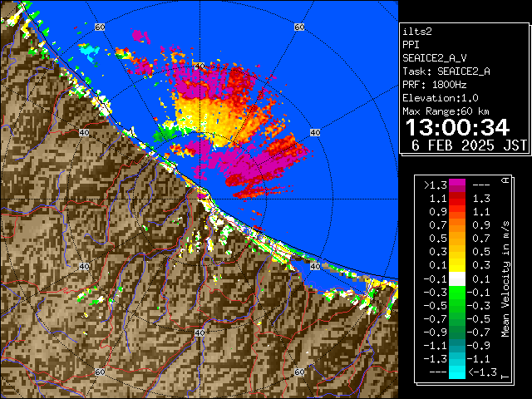The image size is (532, 399).
Task: Click the bright green legend swatch below white
Action: pyautogui.click(x=457, y=293)
